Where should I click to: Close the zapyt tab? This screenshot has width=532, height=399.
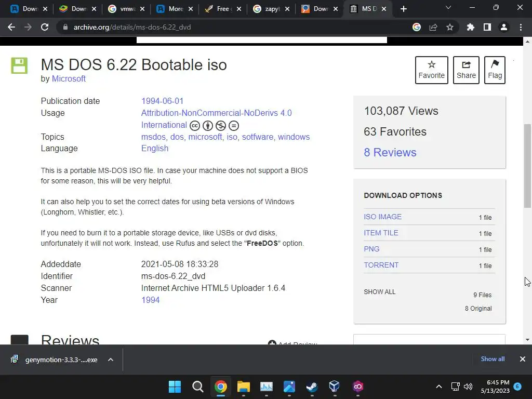coord(287,9)
